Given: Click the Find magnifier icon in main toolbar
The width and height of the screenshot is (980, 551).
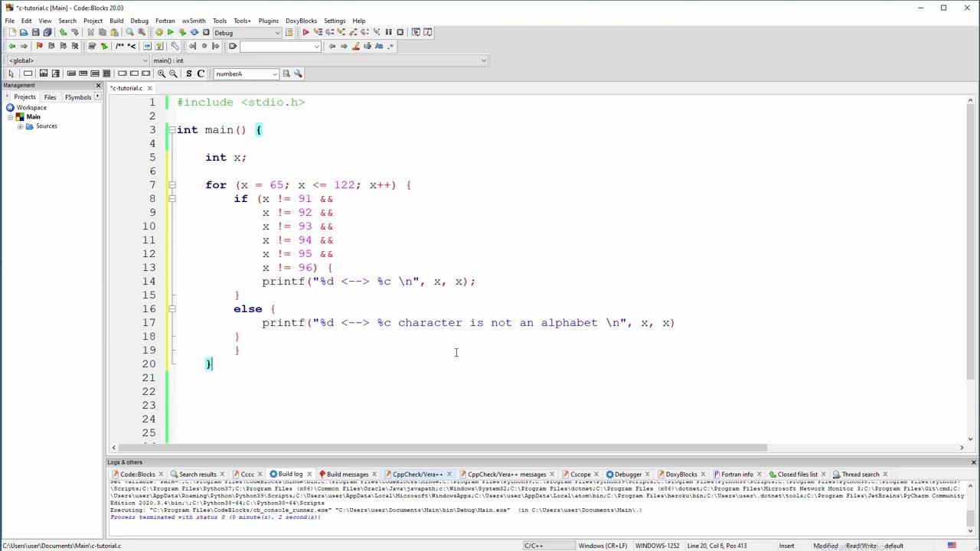Looking at the screenshot, I should coord(129,32).
